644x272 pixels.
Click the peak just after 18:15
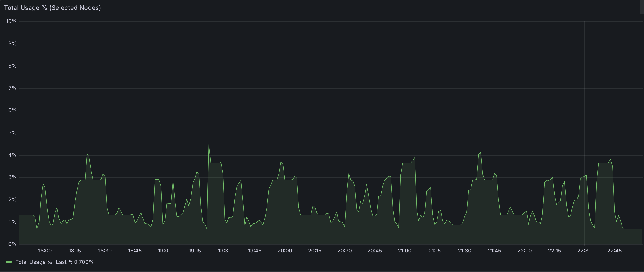click(x=87, y=154)
